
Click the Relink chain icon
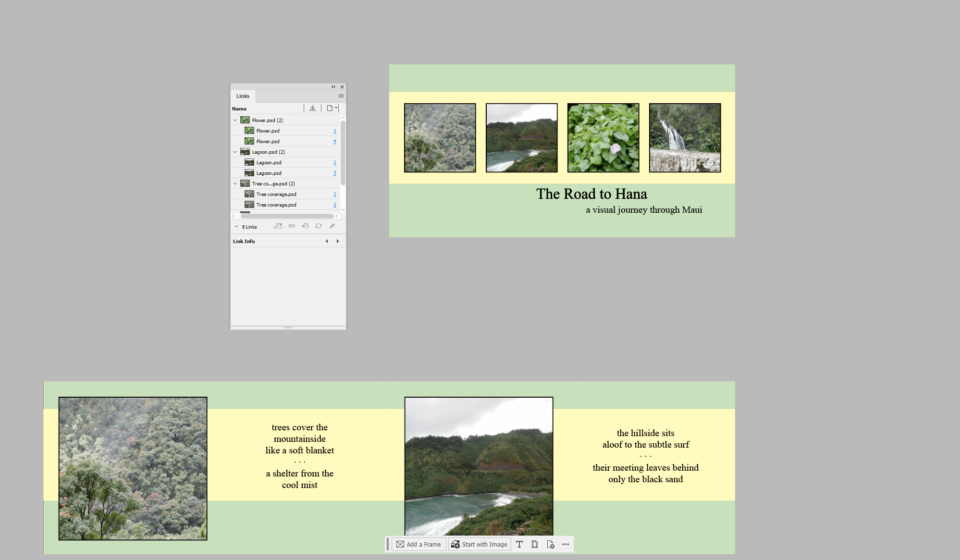[x=292, y=226]
